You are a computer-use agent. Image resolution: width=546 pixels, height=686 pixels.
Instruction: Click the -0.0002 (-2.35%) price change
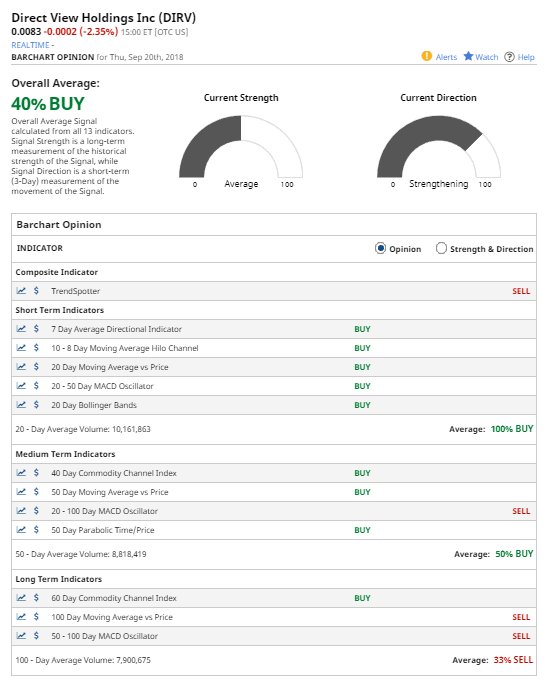point(81,32)
